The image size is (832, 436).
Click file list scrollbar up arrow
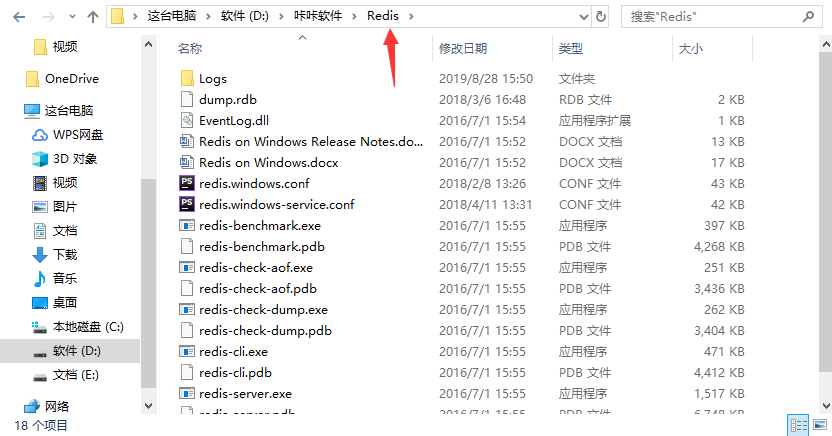(826, 45)
